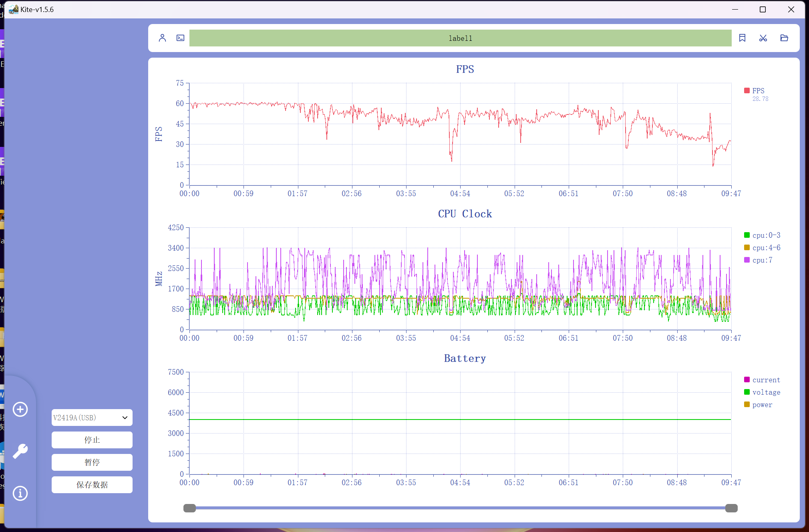809x532 pixels.
Task: Click the 停止 stop button
Action: coord(92,440)
